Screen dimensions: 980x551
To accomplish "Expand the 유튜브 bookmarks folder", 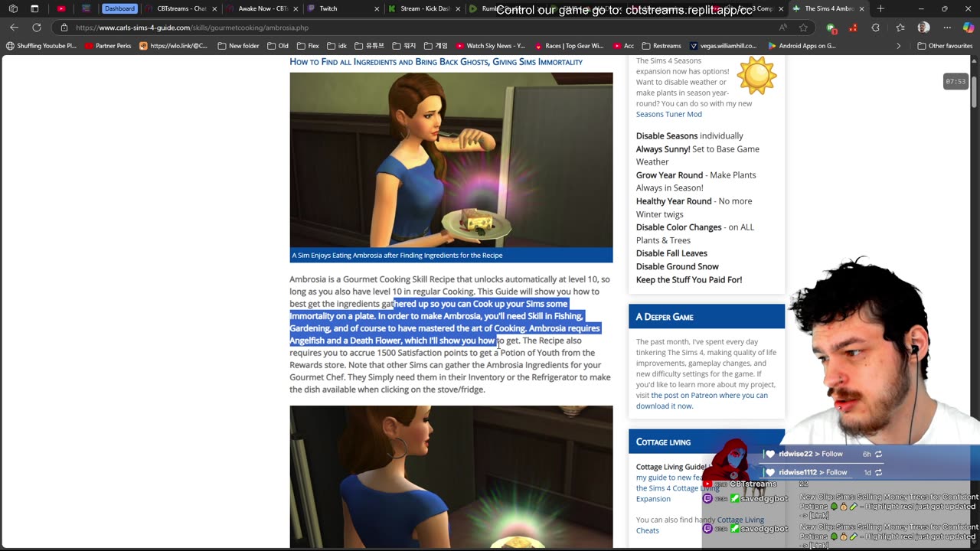I will [x=369, y=46].
